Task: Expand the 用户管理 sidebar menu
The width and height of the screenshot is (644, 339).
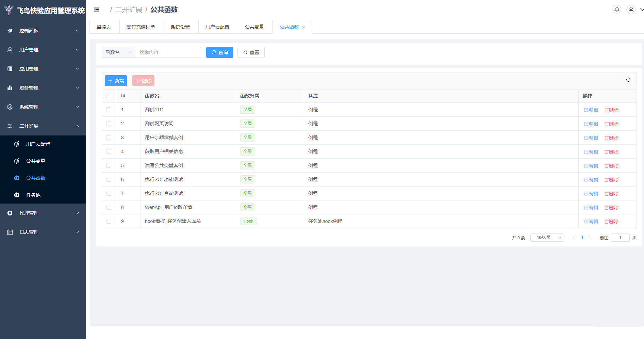Action: 43,50
